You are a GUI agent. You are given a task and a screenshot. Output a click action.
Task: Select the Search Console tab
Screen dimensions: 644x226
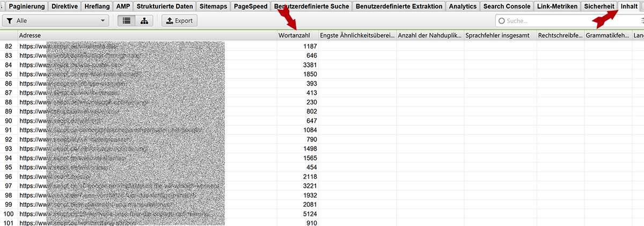pyautogui.click(x=507, y=6)
